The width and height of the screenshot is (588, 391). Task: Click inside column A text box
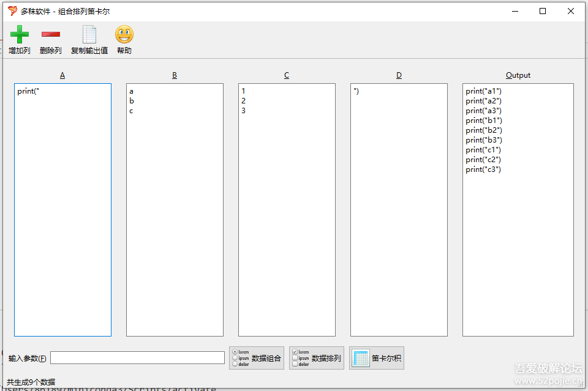tap(62, 210)
